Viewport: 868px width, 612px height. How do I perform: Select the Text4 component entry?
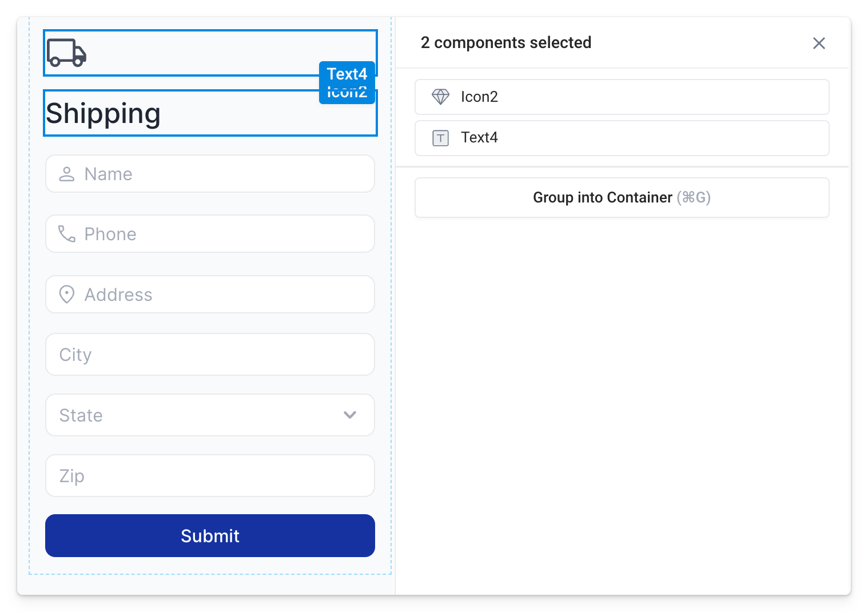(622, 138)
